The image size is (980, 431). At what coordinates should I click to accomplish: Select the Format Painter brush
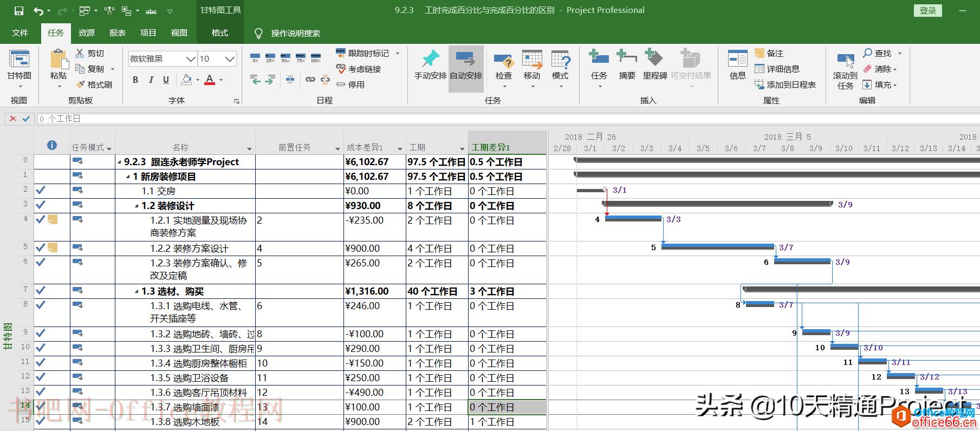[80, 84]
